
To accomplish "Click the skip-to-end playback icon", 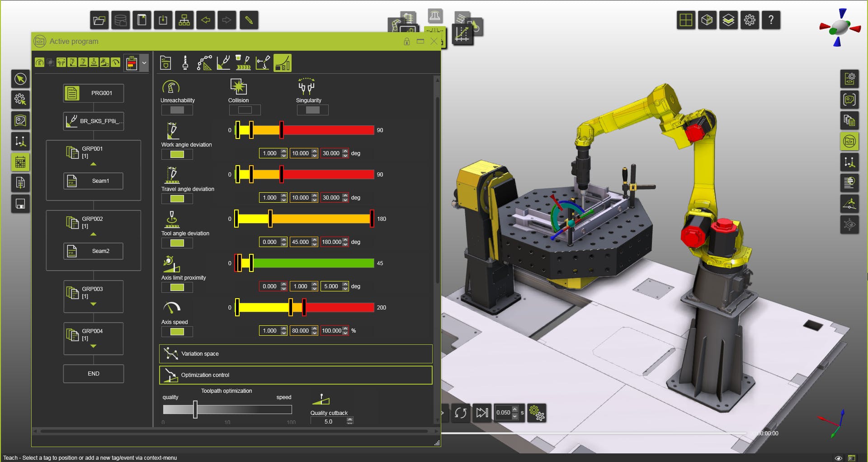I will pyautogui.click(x=482, y=413).
